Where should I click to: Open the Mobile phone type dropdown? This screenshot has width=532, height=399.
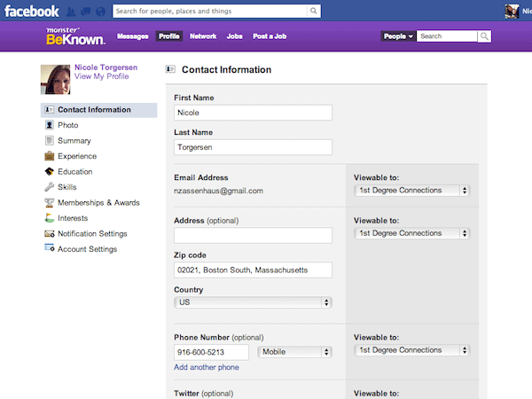pyautogui.click(x=294, y=352)
